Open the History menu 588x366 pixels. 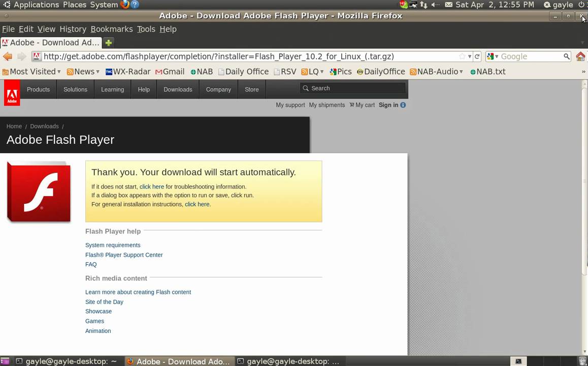pyautogui.click(x=73, y=29)
